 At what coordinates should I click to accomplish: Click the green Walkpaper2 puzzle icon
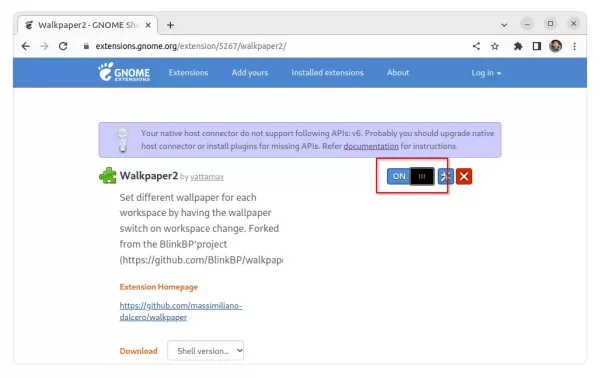[x=108, y=176]
